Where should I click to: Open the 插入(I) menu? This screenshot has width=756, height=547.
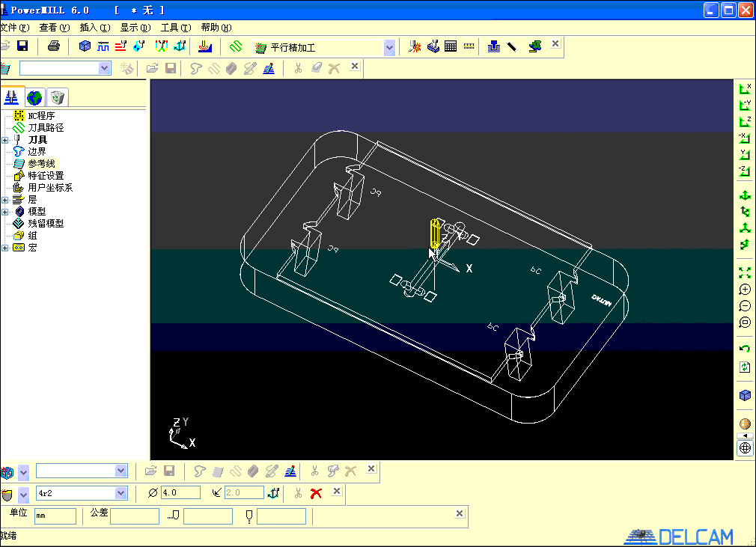(x=95, y=28)
